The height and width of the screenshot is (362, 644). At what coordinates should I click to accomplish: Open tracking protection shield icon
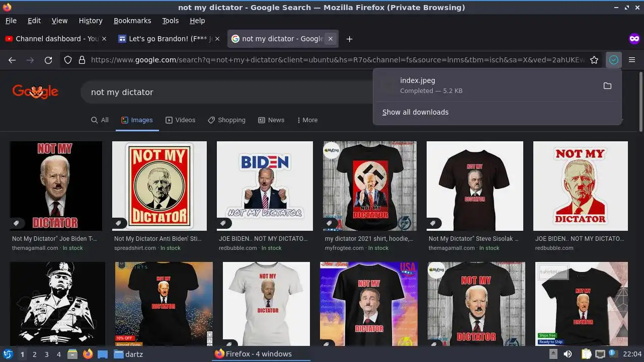[68, 60]
